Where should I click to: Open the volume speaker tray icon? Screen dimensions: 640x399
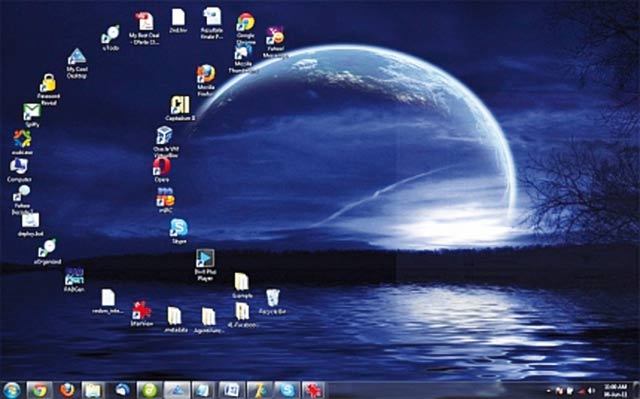point(590,391)
